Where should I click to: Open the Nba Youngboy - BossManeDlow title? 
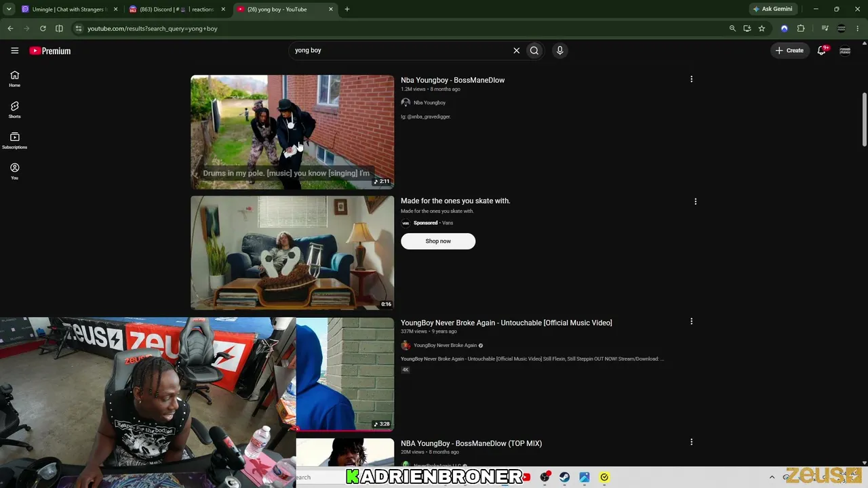(x=452, y=80)
